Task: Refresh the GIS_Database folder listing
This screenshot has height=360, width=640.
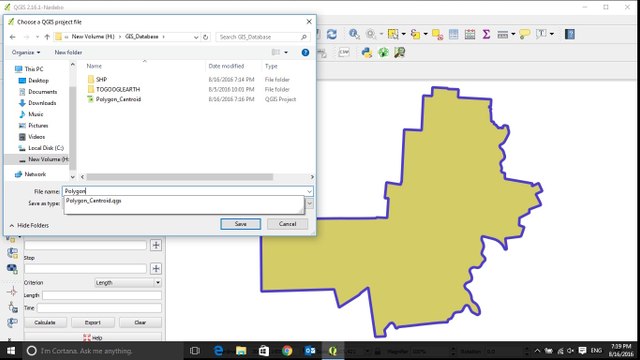Action: 206,37
